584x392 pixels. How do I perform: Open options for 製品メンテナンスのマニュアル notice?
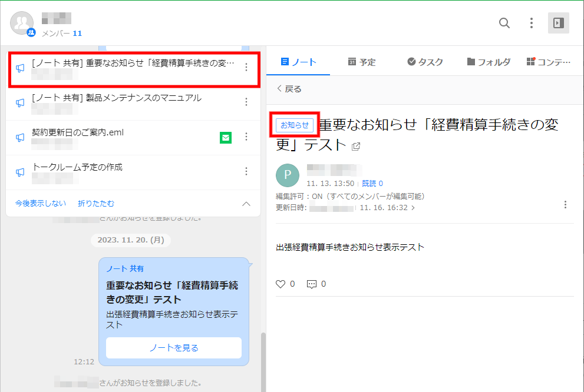[246, 102]
